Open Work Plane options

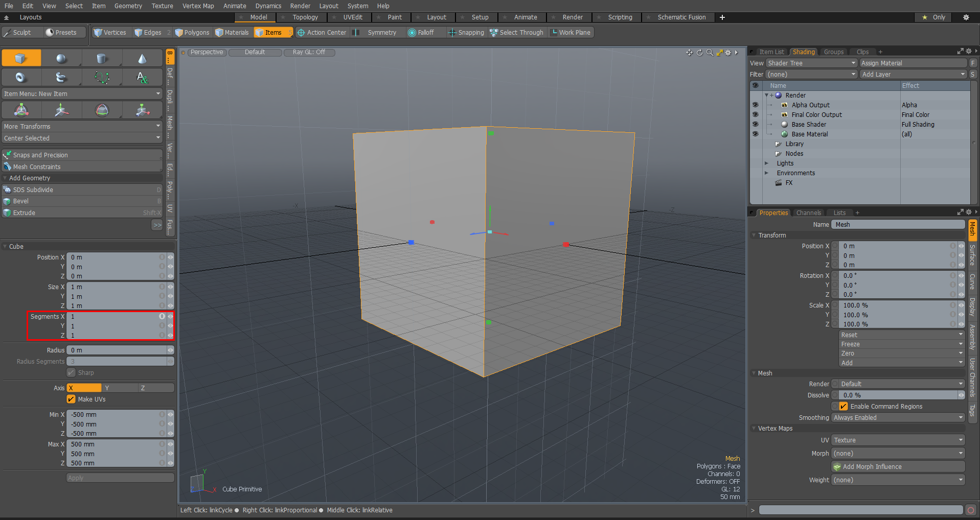tap(571, 32)
